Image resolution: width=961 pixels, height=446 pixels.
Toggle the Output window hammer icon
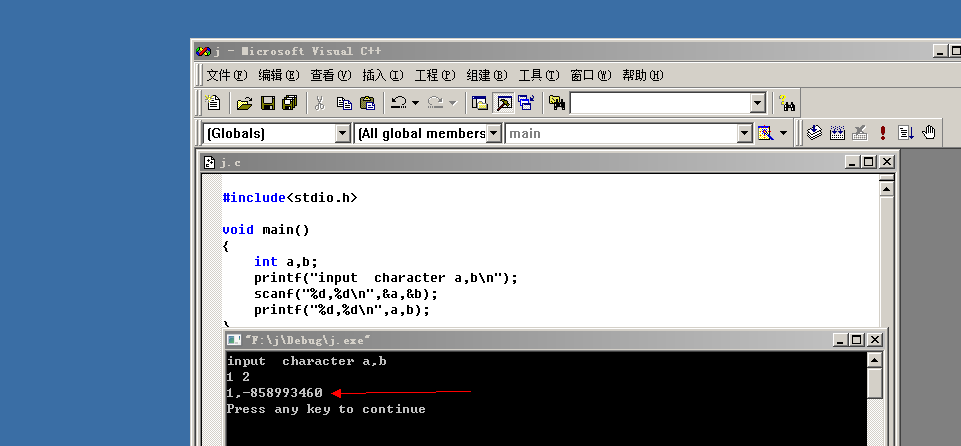pos(504,103)
